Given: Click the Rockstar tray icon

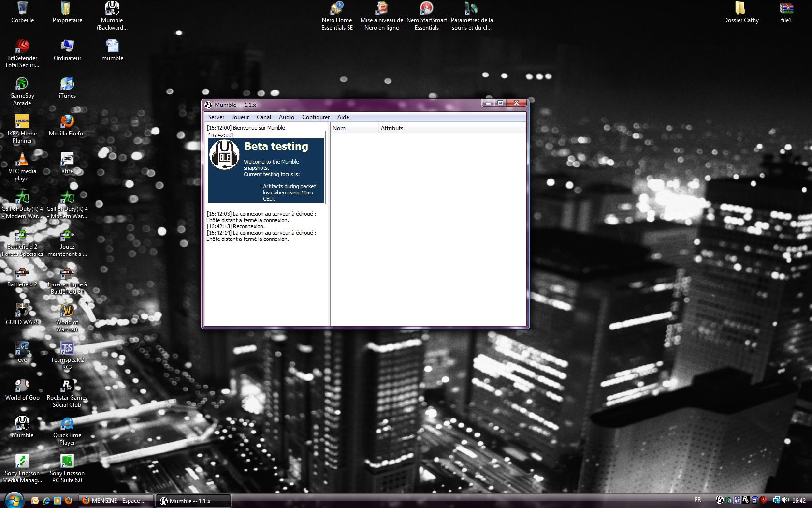Looking at the screenshot, I should click(746, 500).
